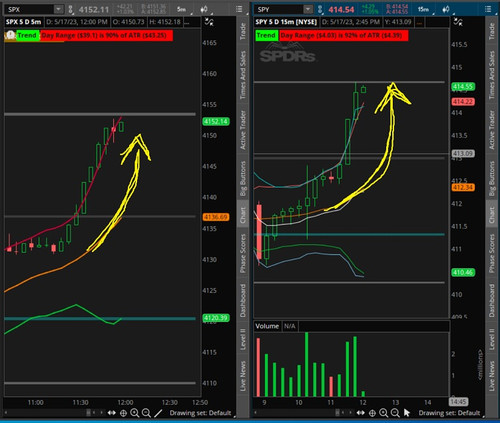
Task: Click the studies edit icon on SPX chart
Action: point(209,22)
